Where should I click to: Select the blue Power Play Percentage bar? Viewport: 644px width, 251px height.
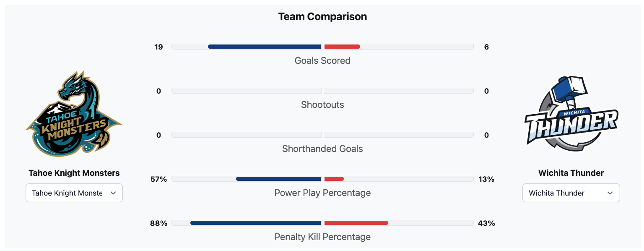pyautogui.click(x=278, y=179)
